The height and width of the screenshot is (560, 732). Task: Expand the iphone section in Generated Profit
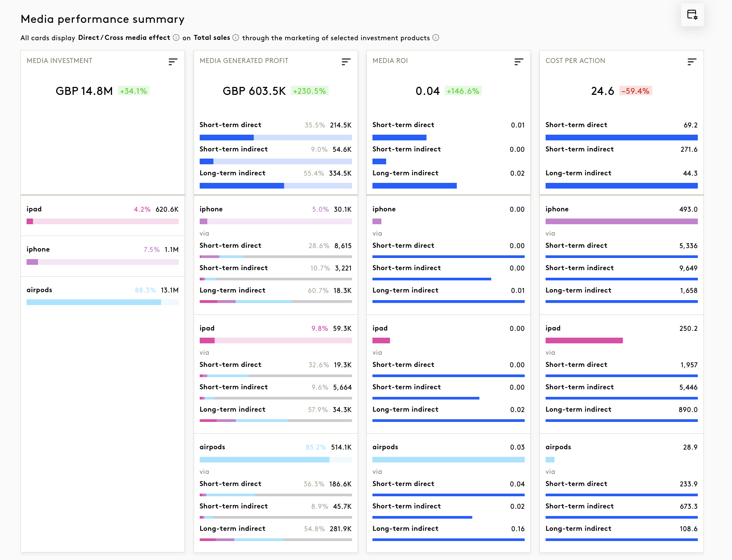click(211, 209)
